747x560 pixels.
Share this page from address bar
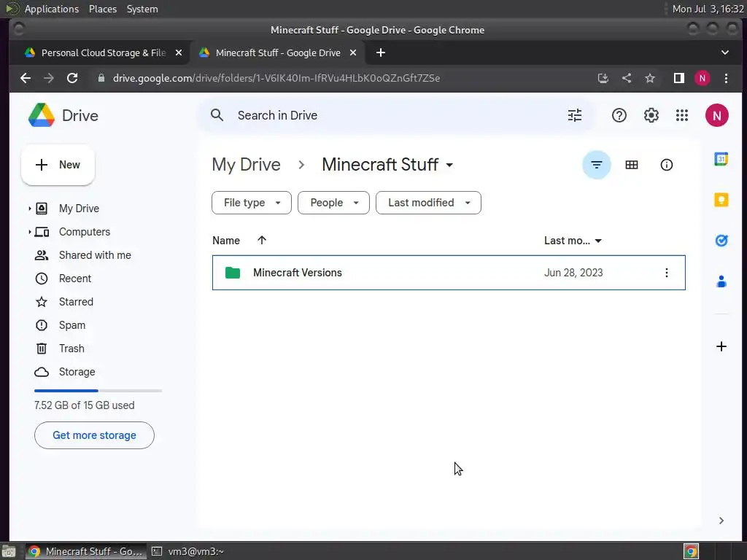(627, 78)
